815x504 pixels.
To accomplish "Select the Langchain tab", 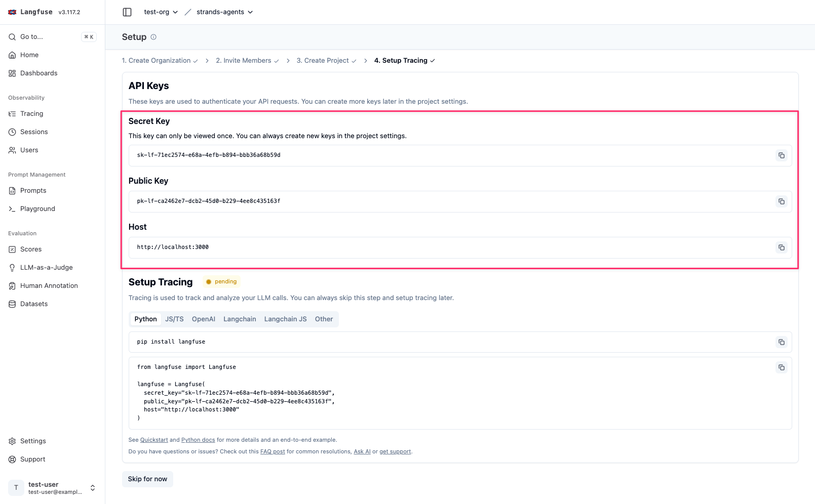I will pos(240,319).
